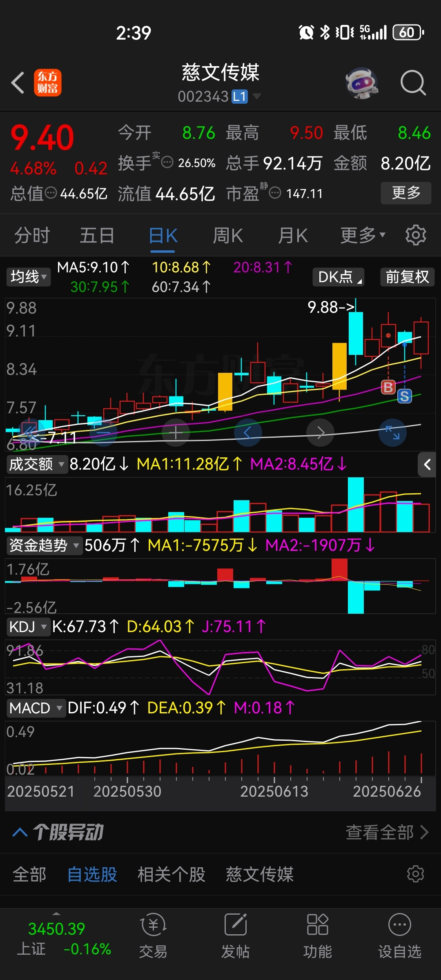Open the 资金趋势 indicator dropdown
441x980 pixels.
[x=45, y=545]
